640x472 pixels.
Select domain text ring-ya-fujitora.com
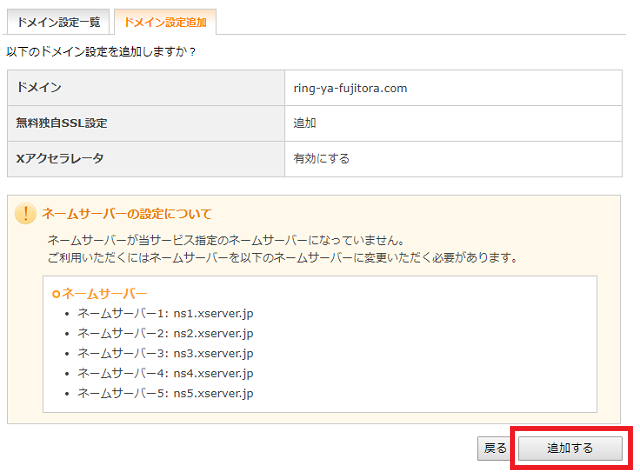tap(350, 88)
